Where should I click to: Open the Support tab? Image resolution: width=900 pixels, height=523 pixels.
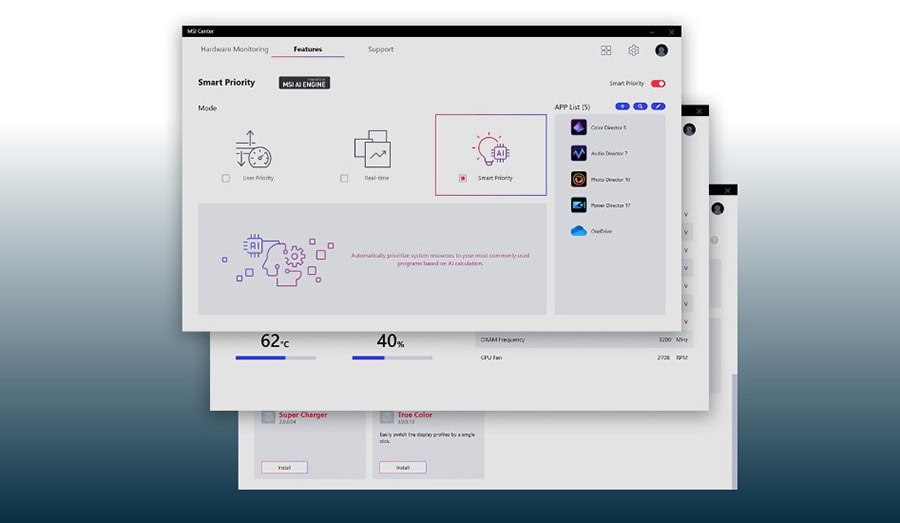(380, 49)
